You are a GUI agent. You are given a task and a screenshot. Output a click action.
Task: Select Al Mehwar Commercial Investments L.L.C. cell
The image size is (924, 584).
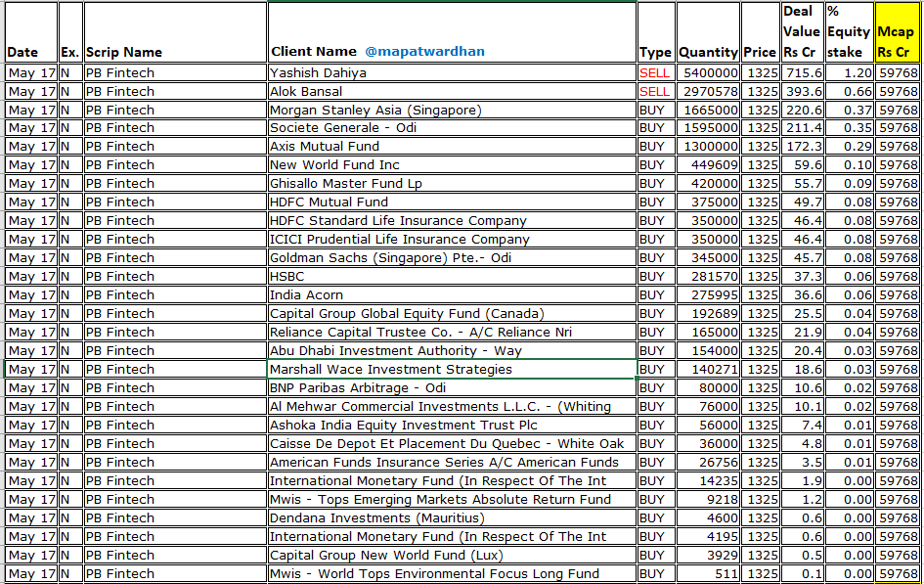point(452,407)
